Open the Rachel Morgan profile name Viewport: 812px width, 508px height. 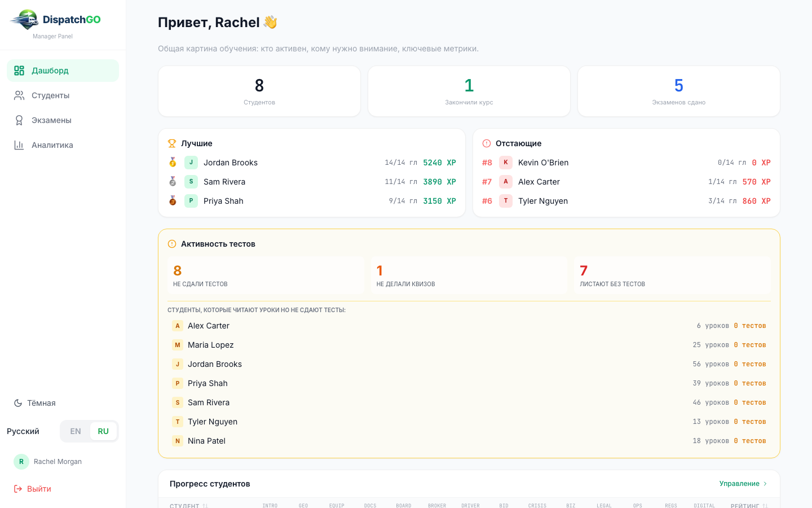pos(58,462)
